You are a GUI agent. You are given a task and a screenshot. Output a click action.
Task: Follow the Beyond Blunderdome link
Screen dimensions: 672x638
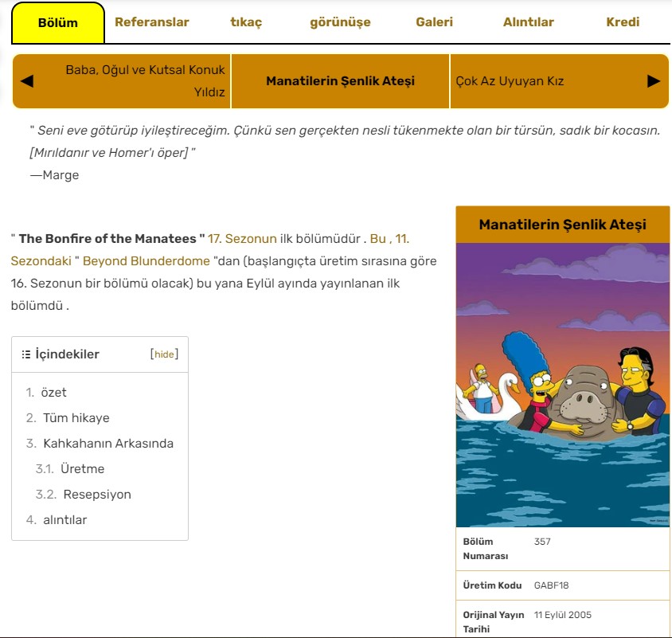[x=146, y=260]
